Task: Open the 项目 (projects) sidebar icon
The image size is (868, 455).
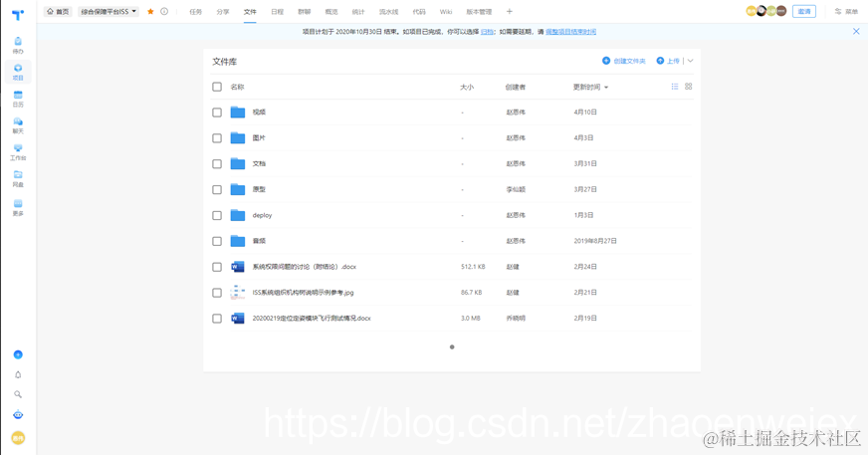Action: coord(18,72)
